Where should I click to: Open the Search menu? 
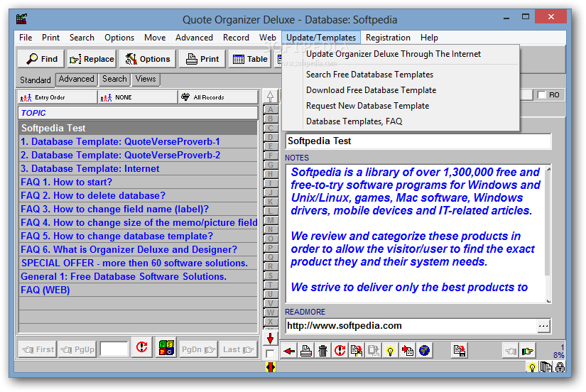click(82, 38)
